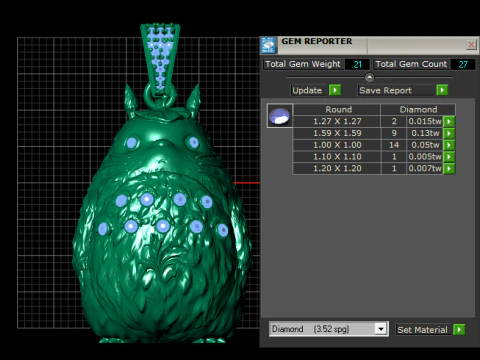Click green arrow on 1.59 X 1.59 row
The image size is (480, 360).
point(449,133)
